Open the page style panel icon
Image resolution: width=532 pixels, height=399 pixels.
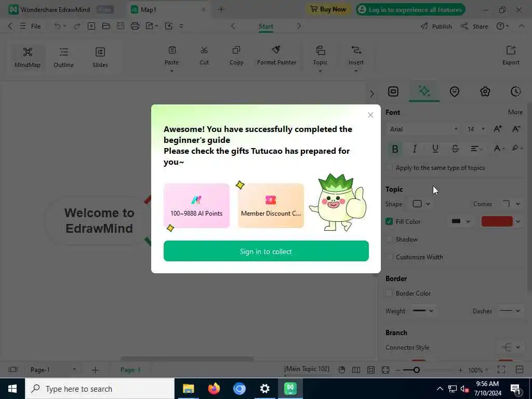click(x=393, y=91)
